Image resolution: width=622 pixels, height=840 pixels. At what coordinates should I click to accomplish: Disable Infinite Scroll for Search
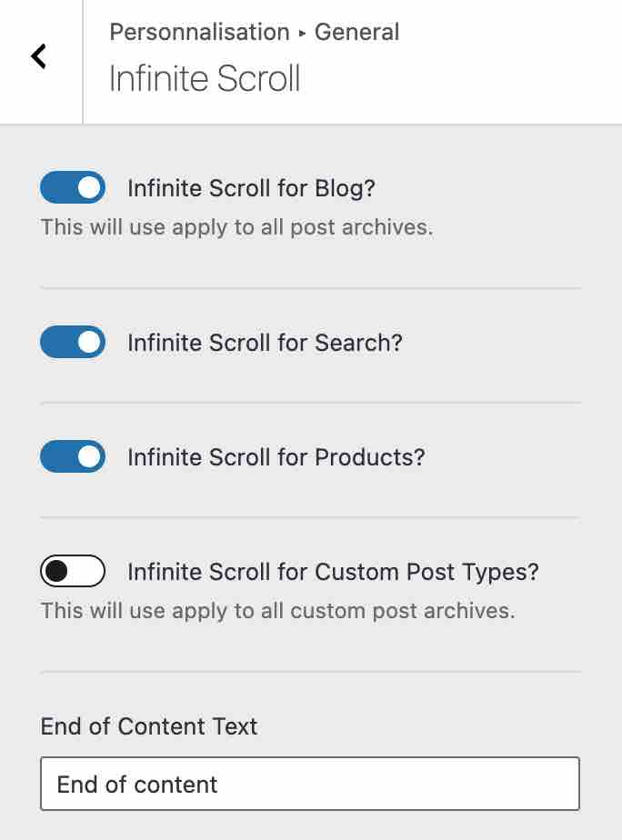click(x=73, y=343)
